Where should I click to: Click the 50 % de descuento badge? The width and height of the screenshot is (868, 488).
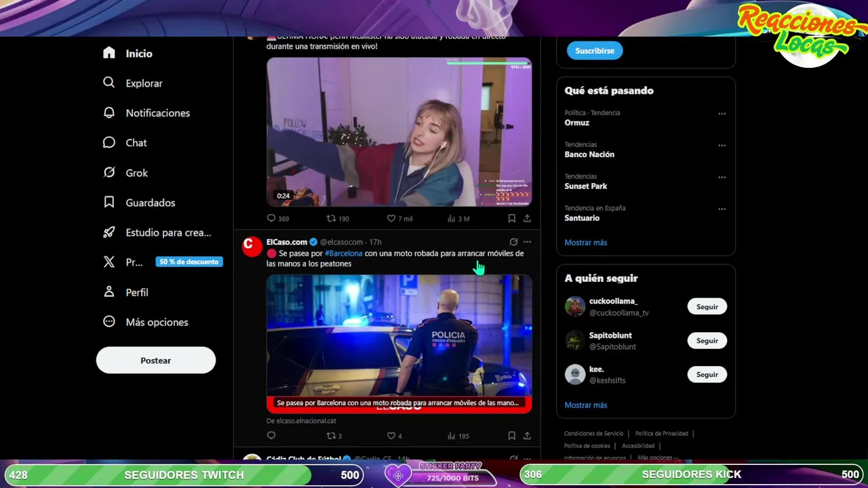click(189, 262)
